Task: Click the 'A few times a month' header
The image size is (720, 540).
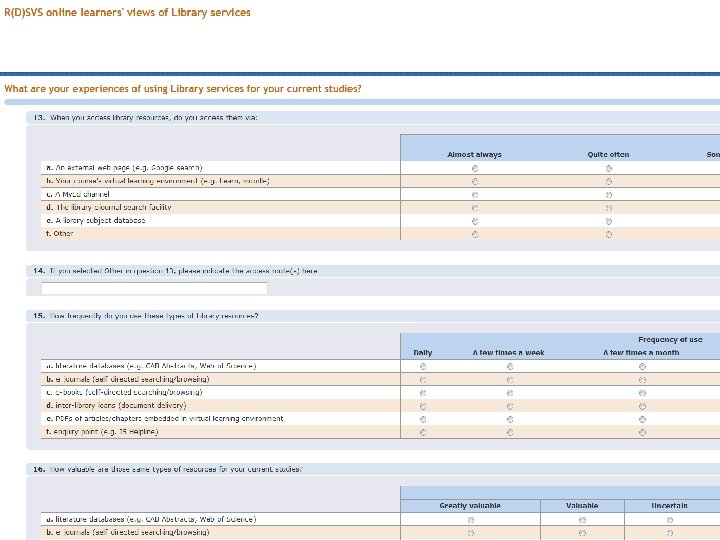Action: pyautogui.click(x=641, y=353)
